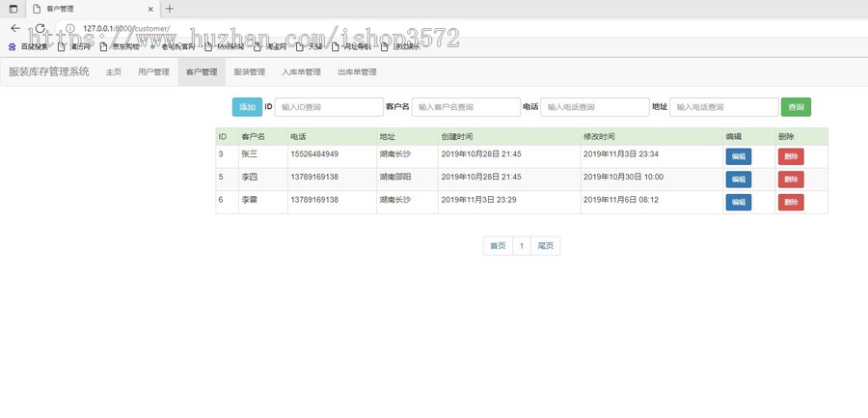
Task: Click phone number 15526484949
Action: (314, 154)
